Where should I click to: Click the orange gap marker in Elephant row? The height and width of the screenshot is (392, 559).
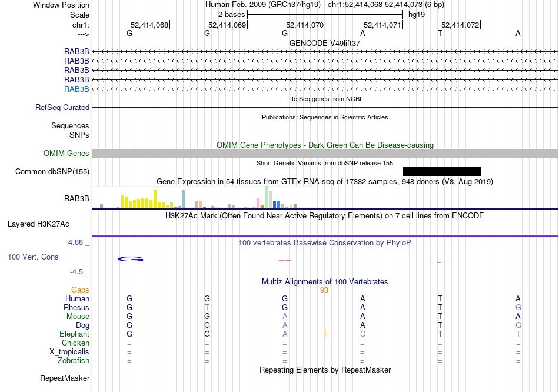(325, 333)
